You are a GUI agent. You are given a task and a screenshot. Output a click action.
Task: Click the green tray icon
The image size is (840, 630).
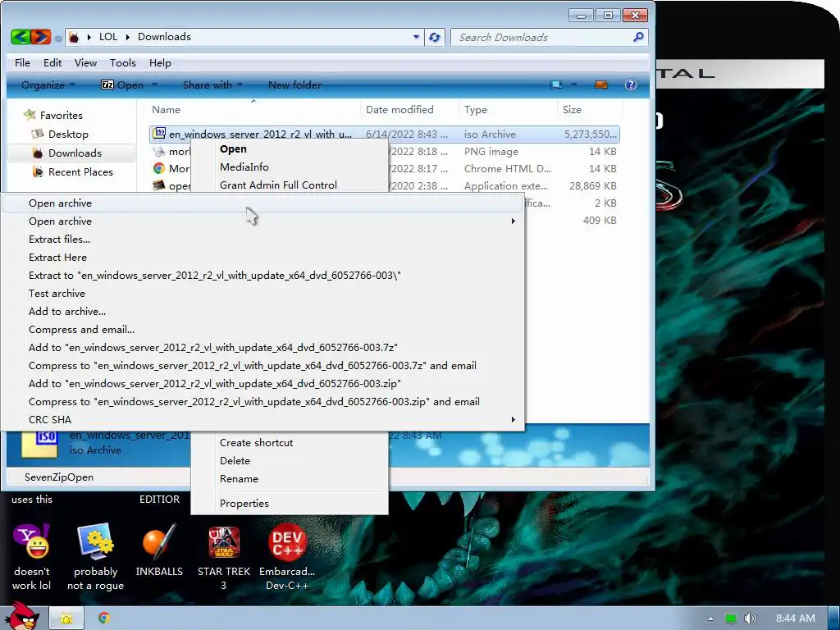[x=731, y=619]
